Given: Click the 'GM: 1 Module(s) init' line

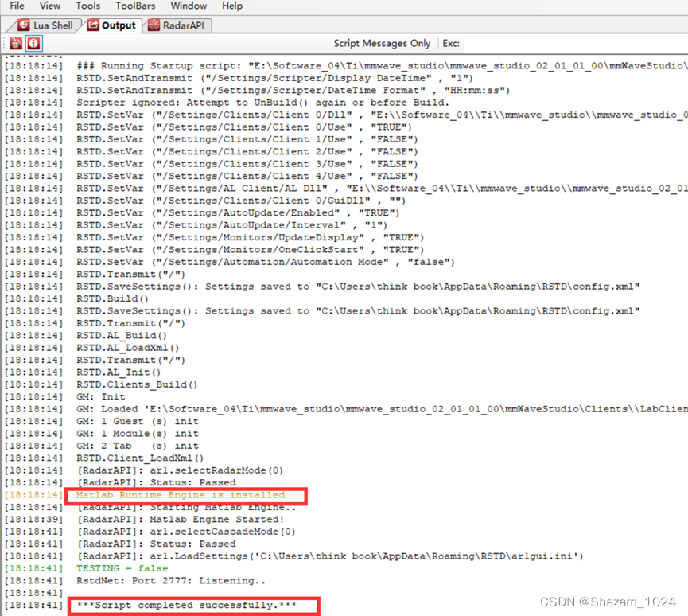Looking at the screenshot, I should [138, 434].
